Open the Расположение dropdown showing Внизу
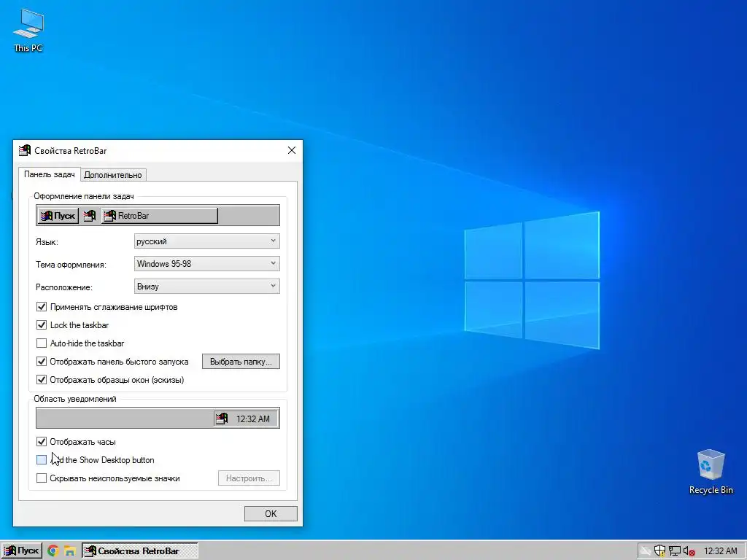 [x=206, y=286]
